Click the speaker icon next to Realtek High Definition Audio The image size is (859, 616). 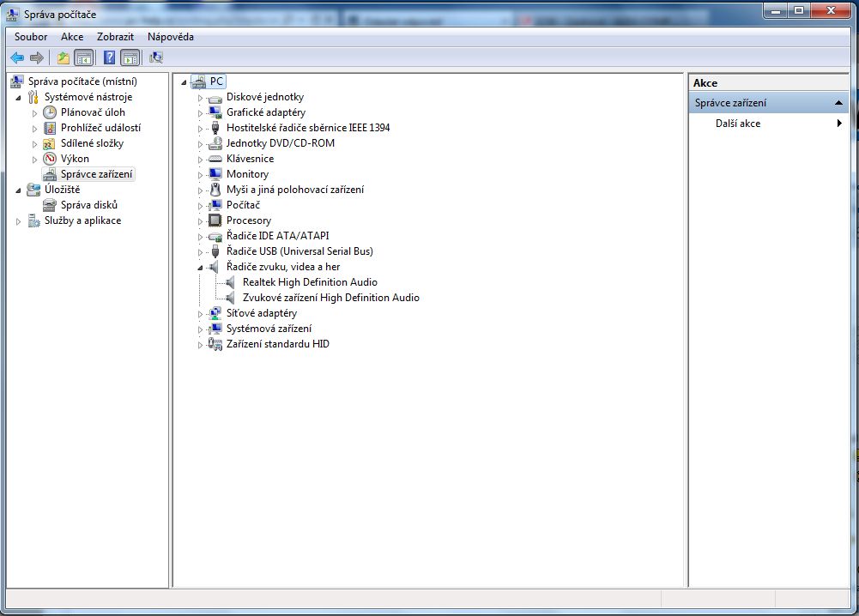(231, 282)
